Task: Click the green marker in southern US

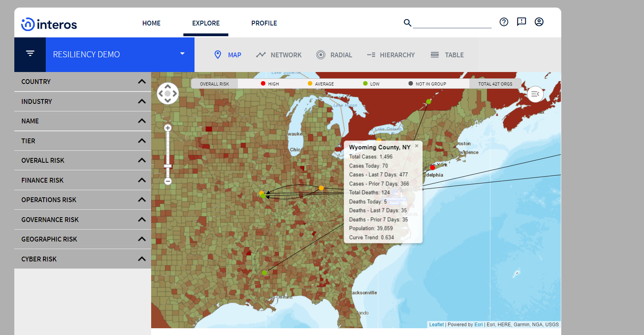Action: click(265, 273)
